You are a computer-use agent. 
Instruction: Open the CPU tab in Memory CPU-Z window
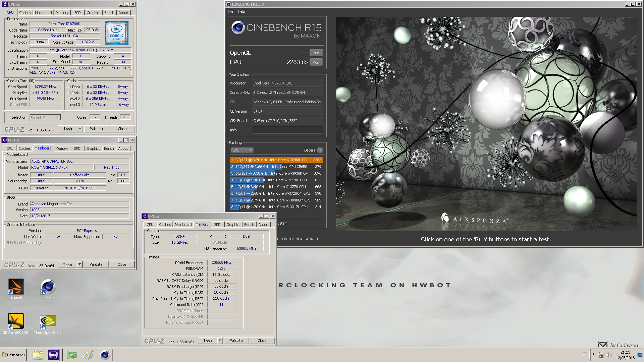150,225
